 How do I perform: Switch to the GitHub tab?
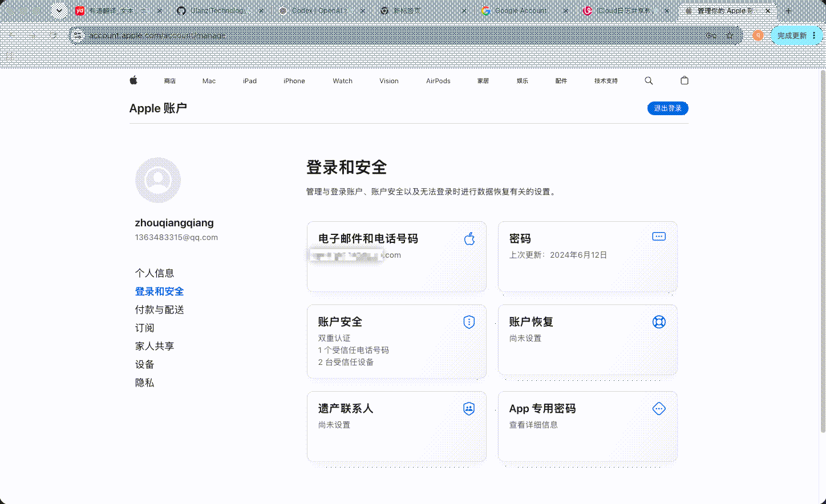220,11
